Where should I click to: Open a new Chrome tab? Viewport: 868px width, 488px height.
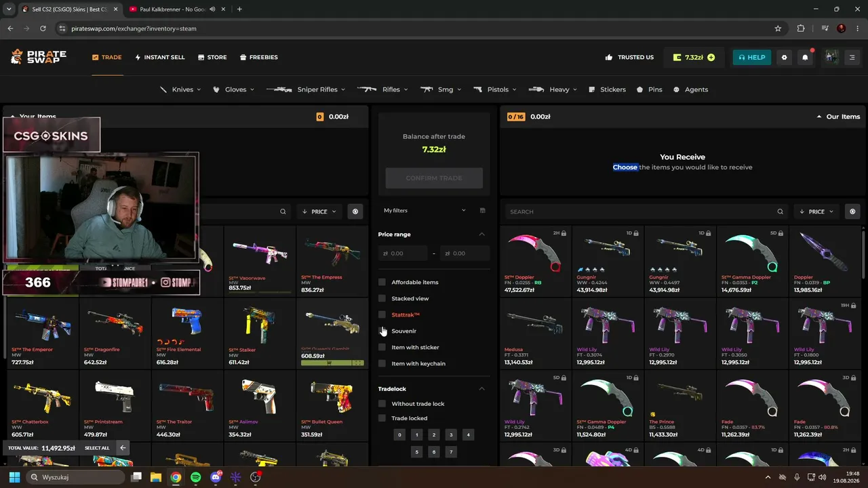[x=239, y=9]
